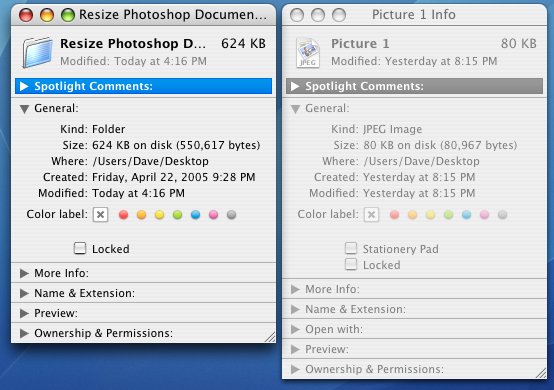Click Picture 1 Info window title bar
554x390 pixels.
click(x=414, y=15)
